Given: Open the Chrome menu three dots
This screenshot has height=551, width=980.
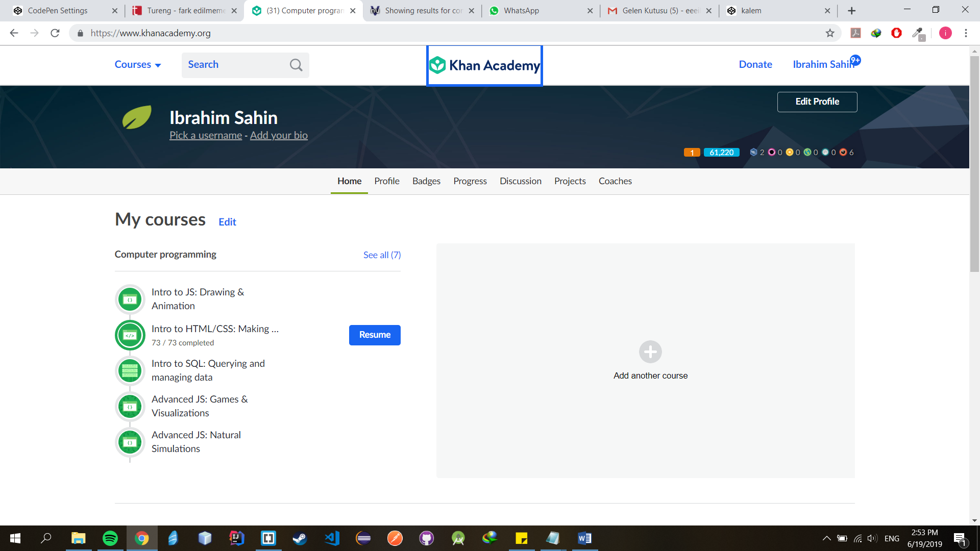Looking at the screenshot, I should pyautogui.click(x=966, y=33).
